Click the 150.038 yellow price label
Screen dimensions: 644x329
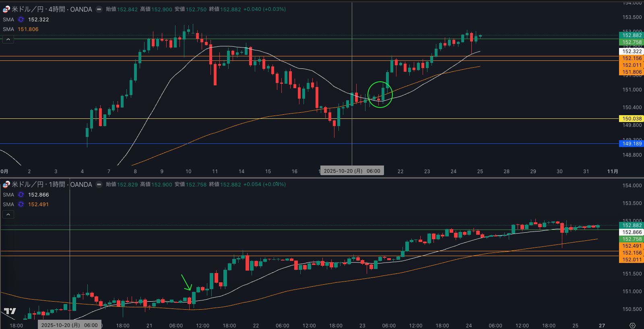click(x=632, y=119)
